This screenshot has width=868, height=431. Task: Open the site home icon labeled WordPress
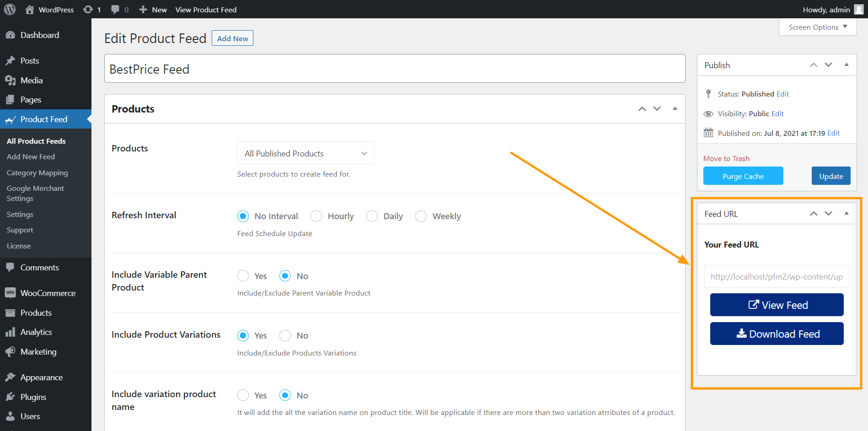30,10
